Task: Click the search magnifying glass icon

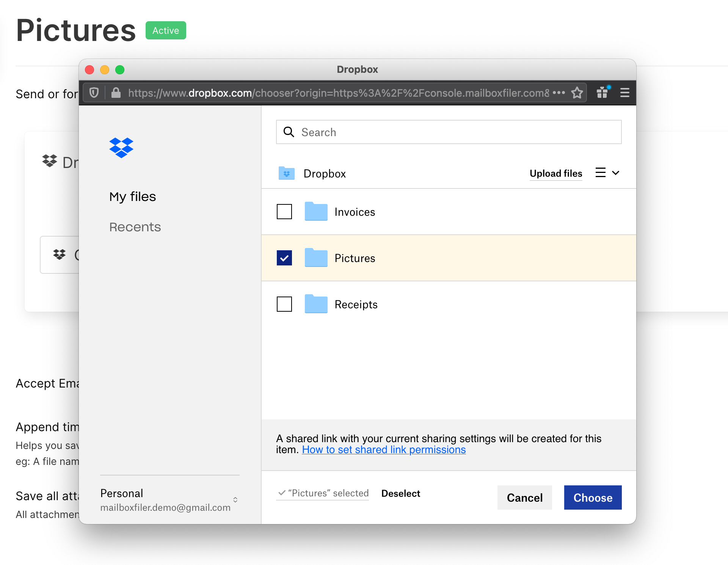Action: pos(289,132)
